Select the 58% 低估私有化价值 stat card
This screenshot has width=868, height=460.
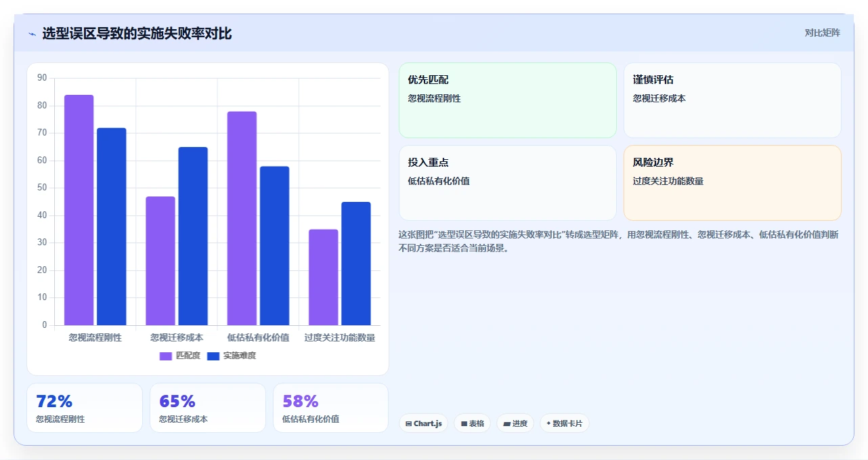330,408
